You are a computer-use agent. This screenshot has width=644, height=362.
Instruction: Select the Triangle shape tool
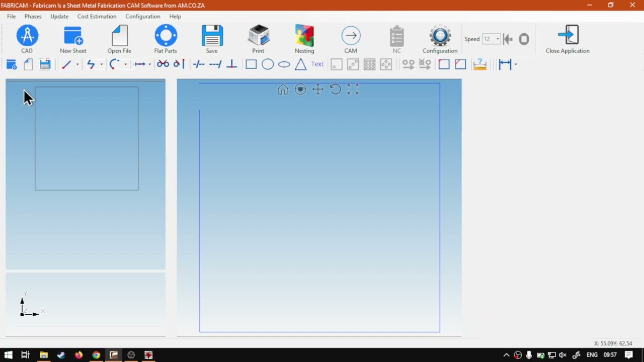point(301,64)
